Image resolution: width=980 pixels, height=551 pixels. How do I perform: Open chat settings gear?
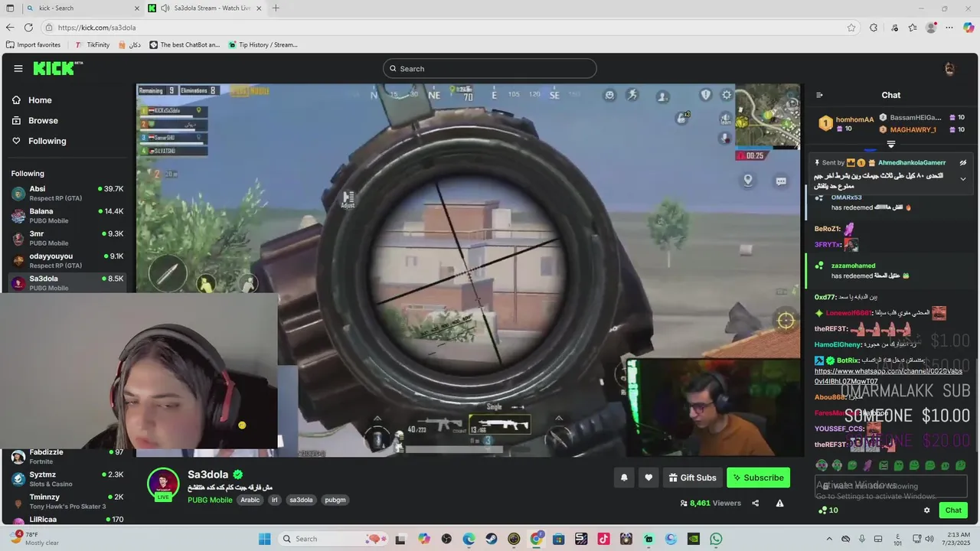coord(926,510)
